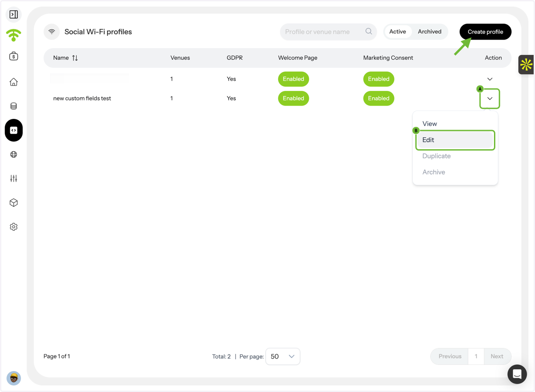535x392 pixels.
Task: Open the yellow asterisk side widget
Action: click(527, 65)
